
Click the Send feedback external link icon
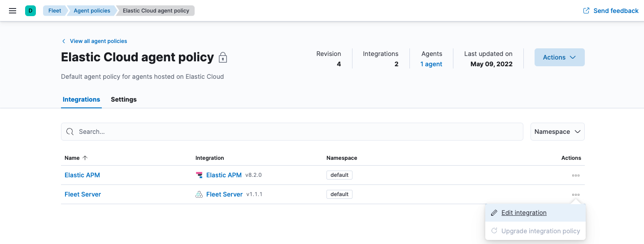(586, 11)
